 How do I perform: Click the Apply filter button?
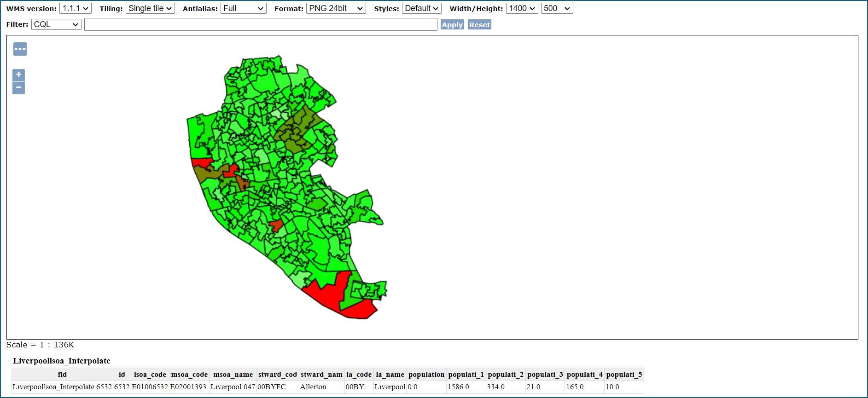click(x=452, y=25)
